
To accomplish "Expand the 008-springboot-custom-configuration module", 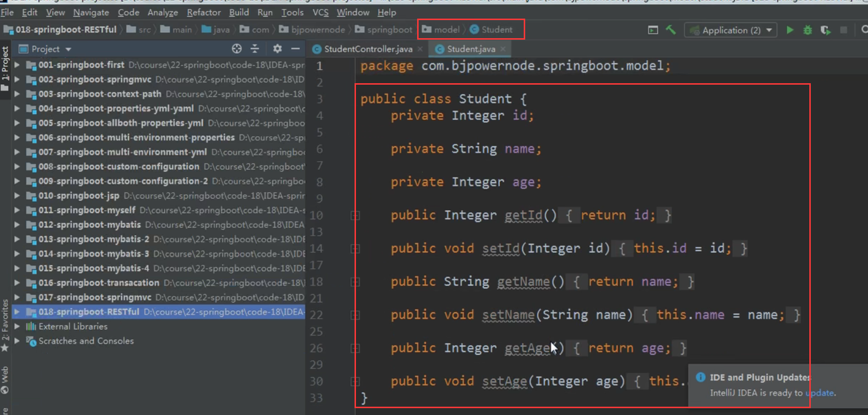I will pos(17,166).
